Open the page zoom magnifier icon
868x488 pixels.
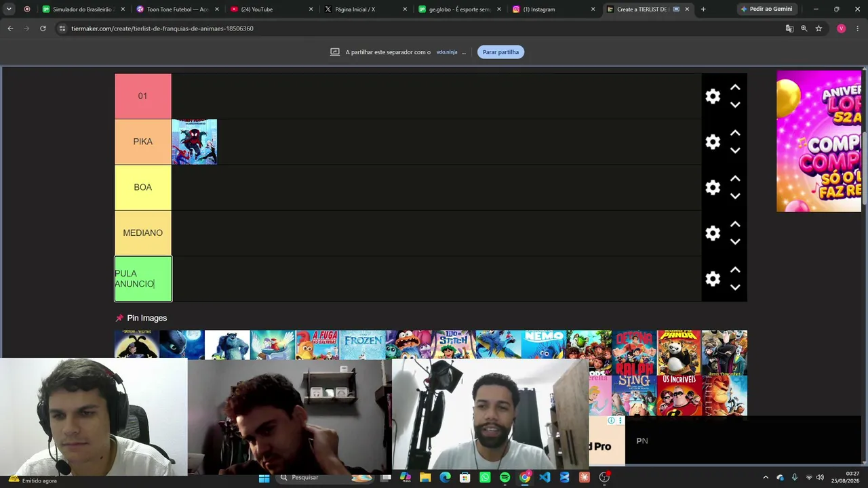tap(804, 28)
